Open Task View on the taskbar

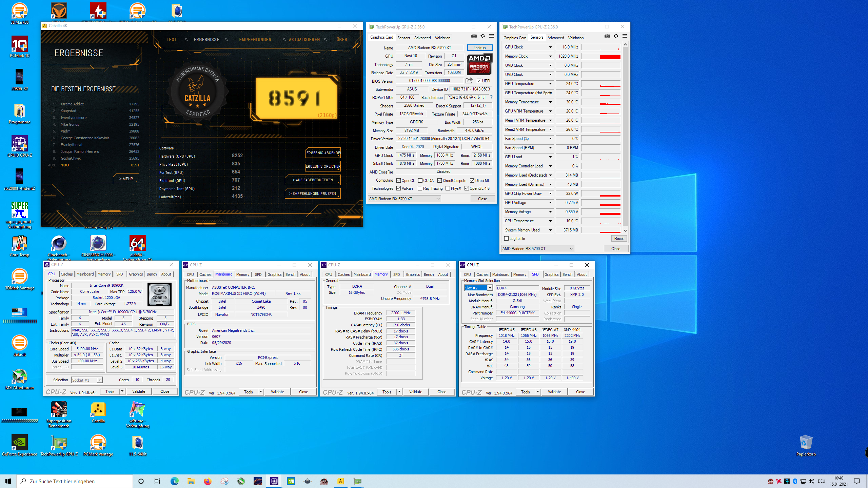tap(157, 481)
